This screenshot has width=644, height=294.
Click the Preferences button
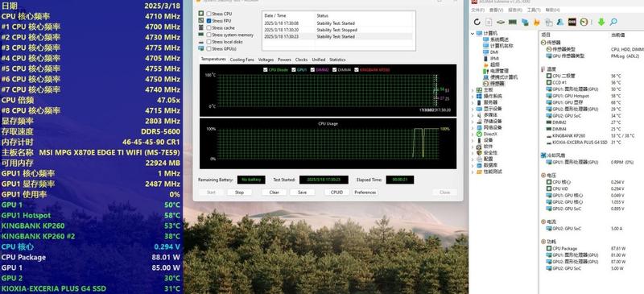coord(365,193)
